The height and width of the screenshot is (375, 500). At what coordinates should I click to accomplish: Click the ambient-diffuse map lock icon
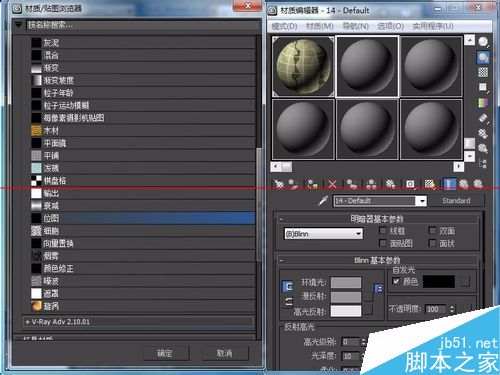[x=378, y=288]
